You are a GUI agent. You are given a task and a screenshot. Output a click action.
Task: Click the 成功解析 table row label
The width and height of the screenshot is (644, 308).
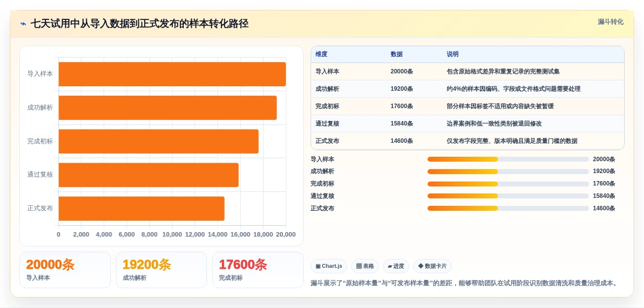coord(327,89)
